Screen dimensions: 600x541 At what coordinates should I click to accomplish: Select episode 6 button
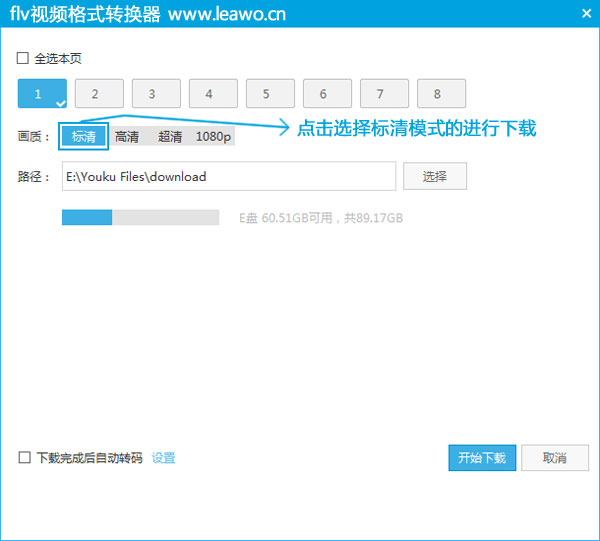click(327, 93)
